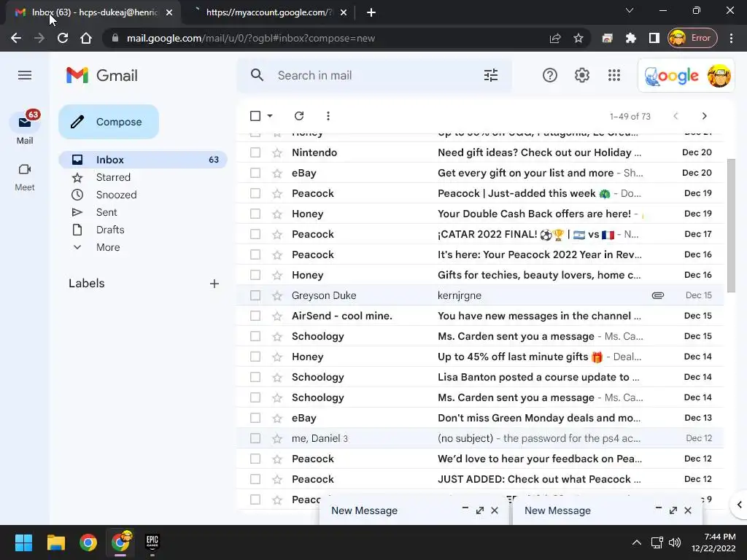Tick the select-all checkbox

tap(255, 116)
